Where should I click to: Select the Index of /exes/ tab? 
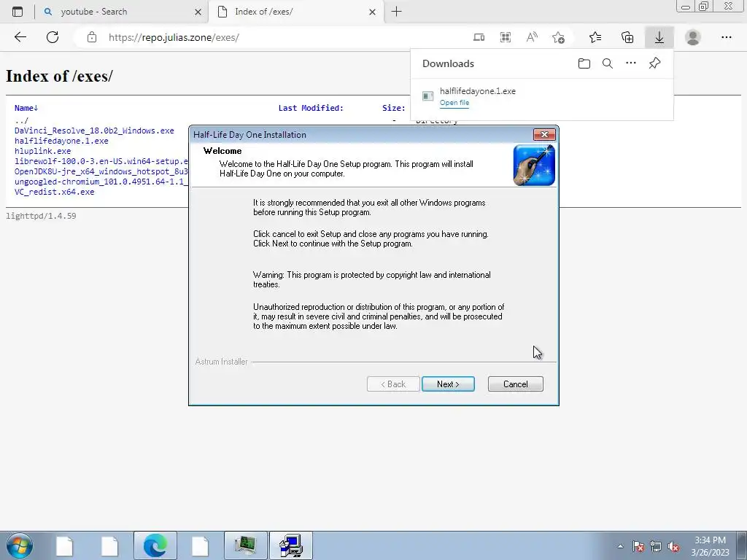click(295, 12)
